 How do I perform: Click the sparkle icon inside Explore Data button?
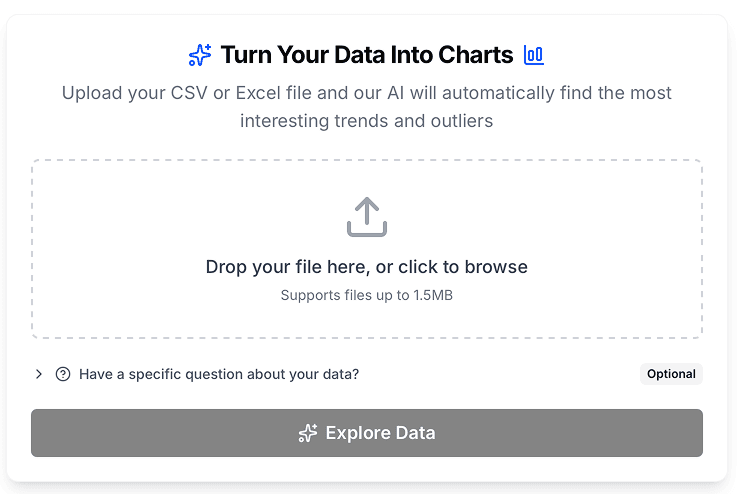tap(308, 433)
